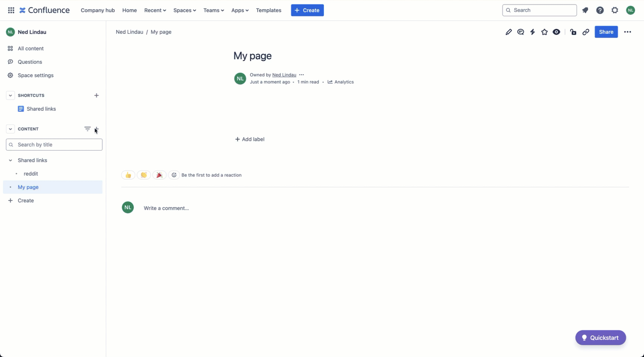
Task: Open the Atlassian app switcher grid icon
Action: [11, 10]
